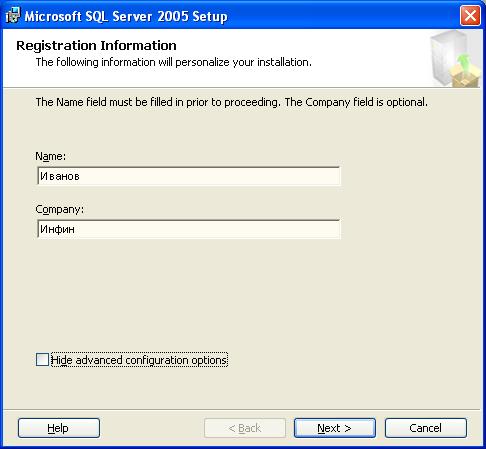Enable Hide advanced configuration options checkbox
Image resolution: width=486 pixels, height=449 pixels.
pyautogui.click(x=42, y=360)
